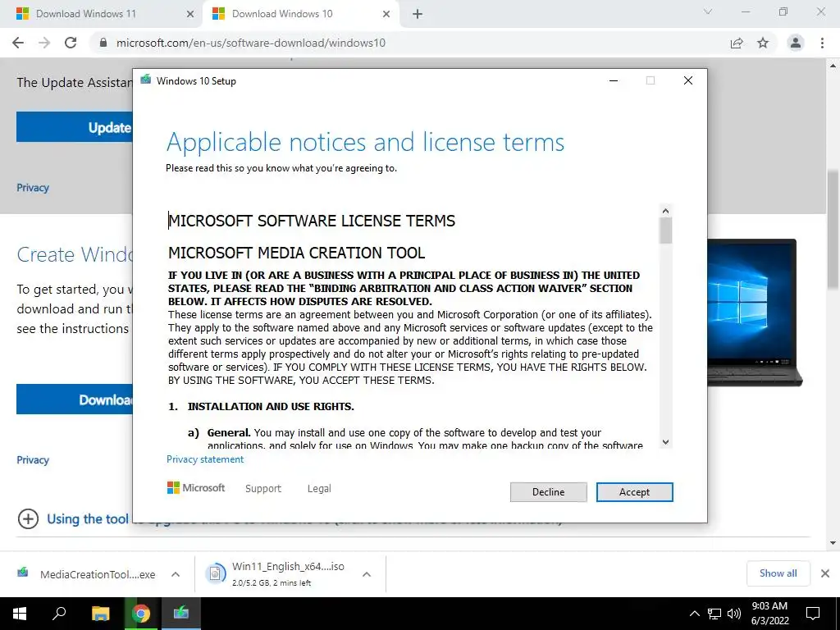Open the Windows Start menu
This screenshot has height=630, width=840.
(x=20, y=614)
